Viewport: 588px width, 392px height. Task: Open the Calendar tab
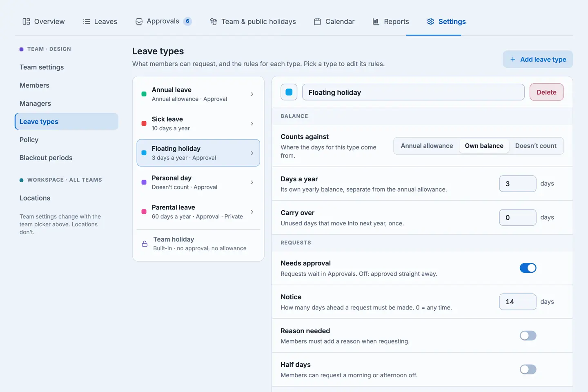pos(334,21)
